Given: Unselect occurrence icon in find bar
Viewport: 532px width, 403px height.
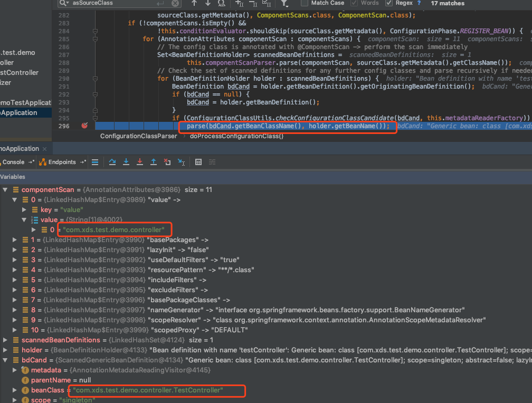Looking at the screenshot, I should 253,3.
